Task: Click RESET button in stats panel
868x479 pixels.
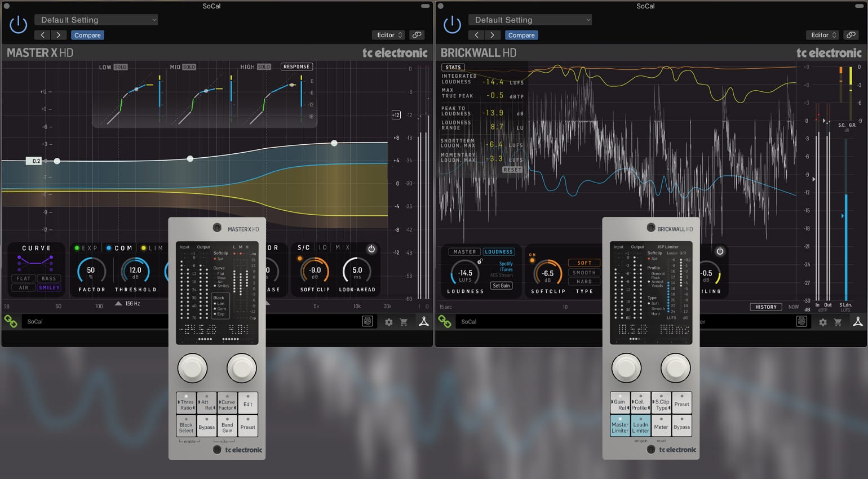Action: point(512,170)
